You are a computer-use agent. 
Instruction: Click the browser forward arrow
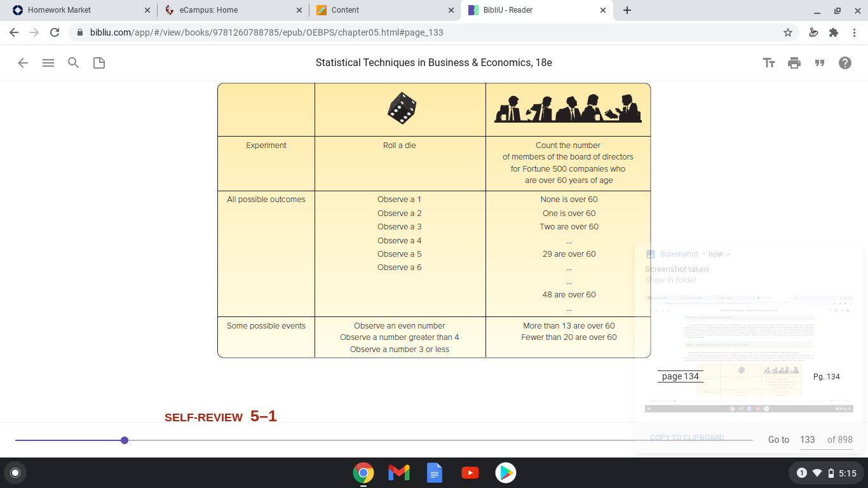pos(34,32)
